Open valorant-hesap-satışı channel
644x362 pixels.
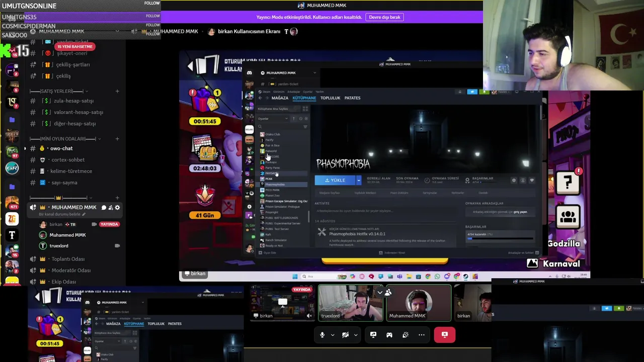click(78, 112)
